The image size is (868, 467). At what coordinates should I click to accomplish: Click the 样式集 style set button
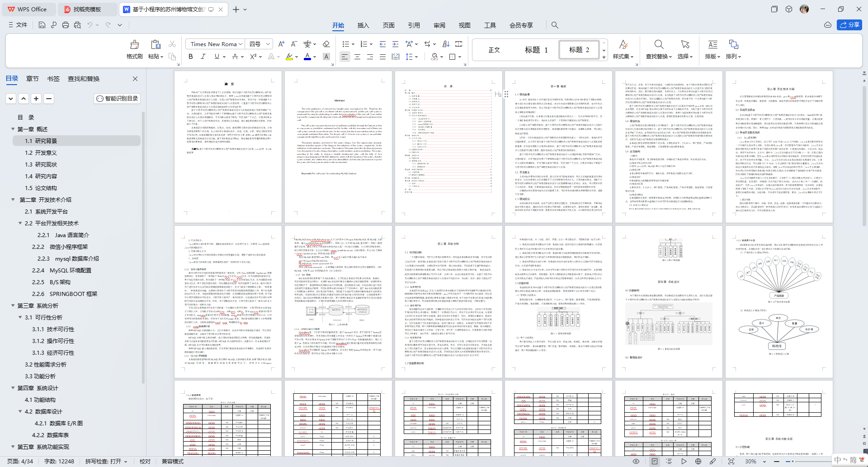(x=623, y=50)
